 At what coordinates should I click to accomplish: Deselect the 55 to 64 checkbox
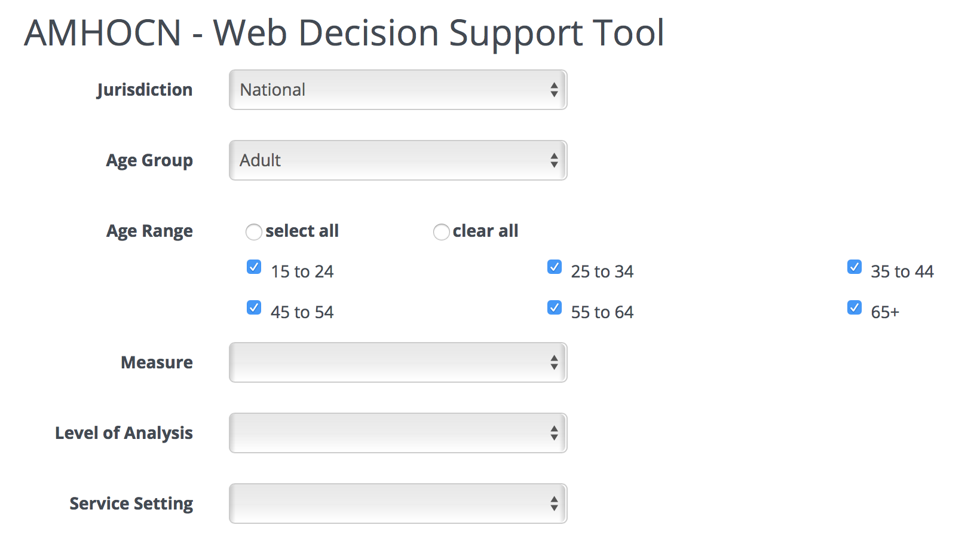pyautogui.click(x=555, y=307)
